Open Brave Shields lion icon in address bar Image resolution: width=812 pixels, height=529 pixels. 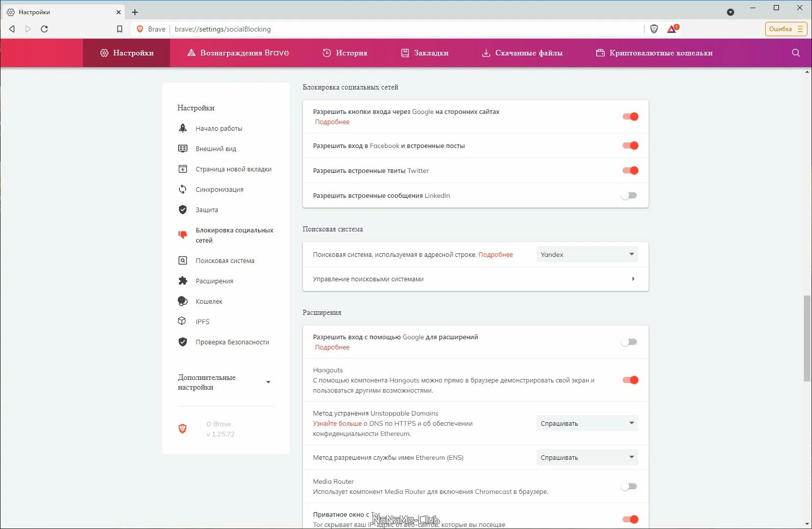tap(654, 29)
